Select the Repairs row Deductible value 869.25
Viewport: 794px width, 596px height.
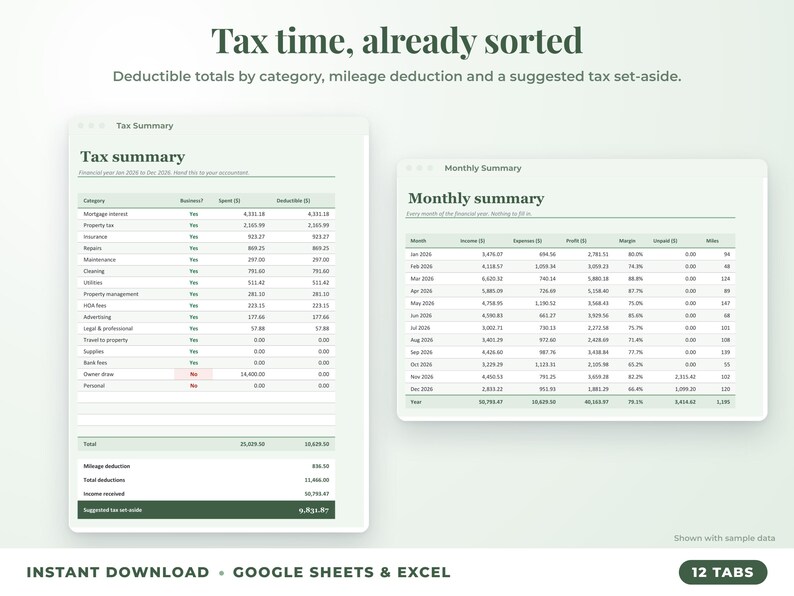coord(320,248)
